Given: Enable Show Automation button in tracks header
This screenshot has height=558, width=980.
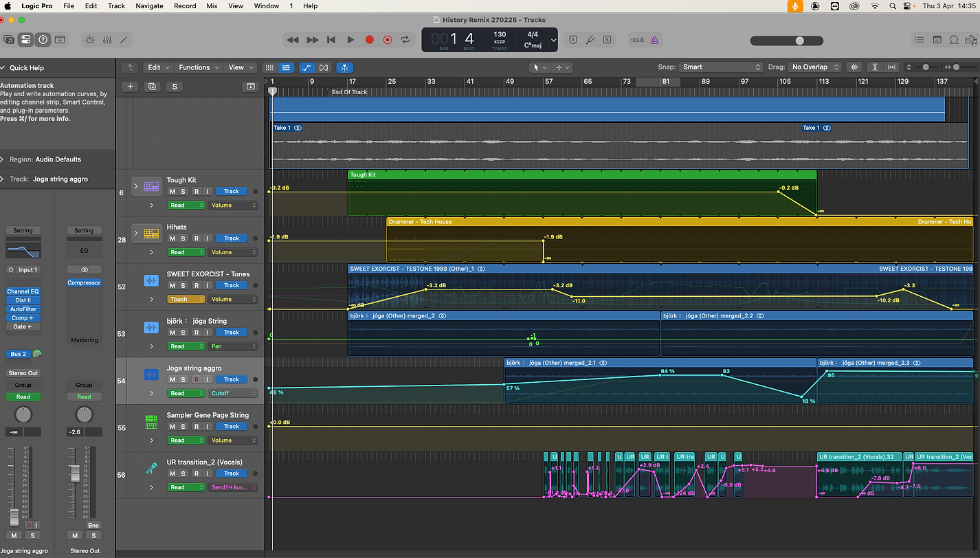Looking at the screenshot, I should coord(307,67).
